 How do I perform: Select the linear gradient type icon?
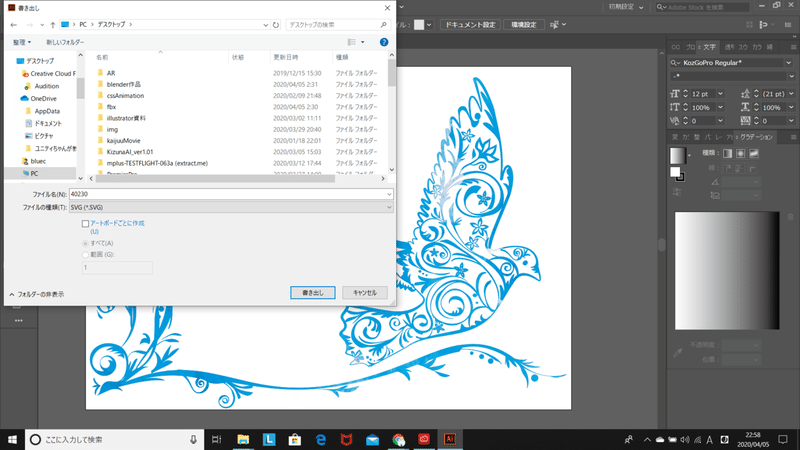coord(728,153)
